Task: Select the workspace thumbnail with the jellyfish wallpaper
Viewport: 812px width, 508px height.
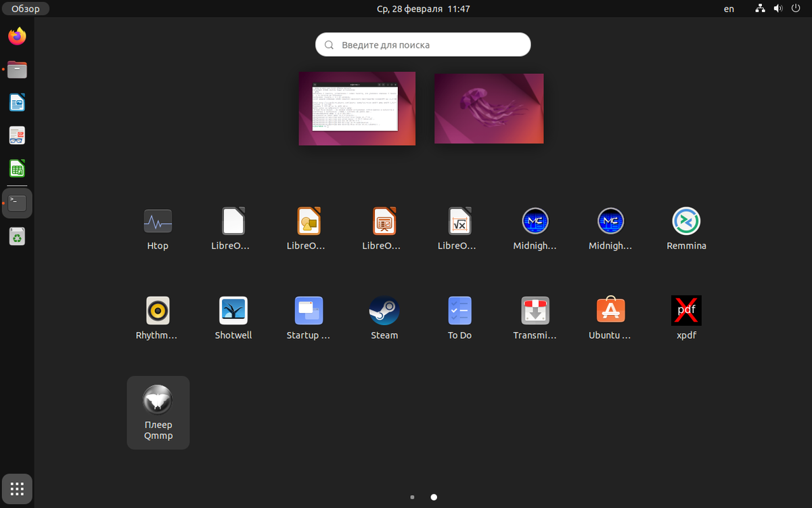Action: [x=489, y=108]
